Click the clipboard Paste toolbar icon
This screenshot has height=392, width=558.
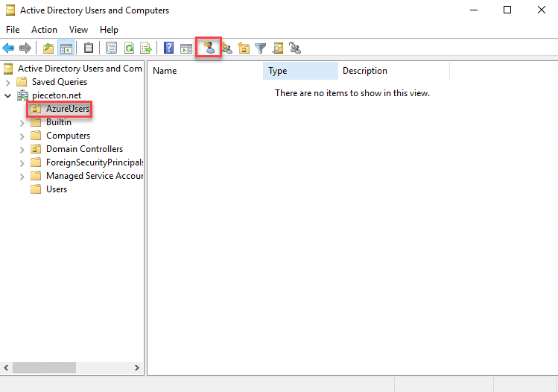pos(88,48)
